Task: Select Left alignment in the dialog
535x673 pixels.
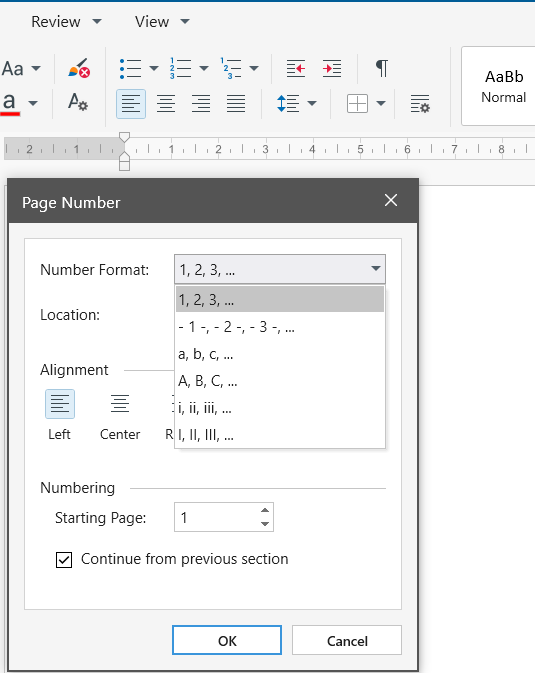Action: pos(60,404)
